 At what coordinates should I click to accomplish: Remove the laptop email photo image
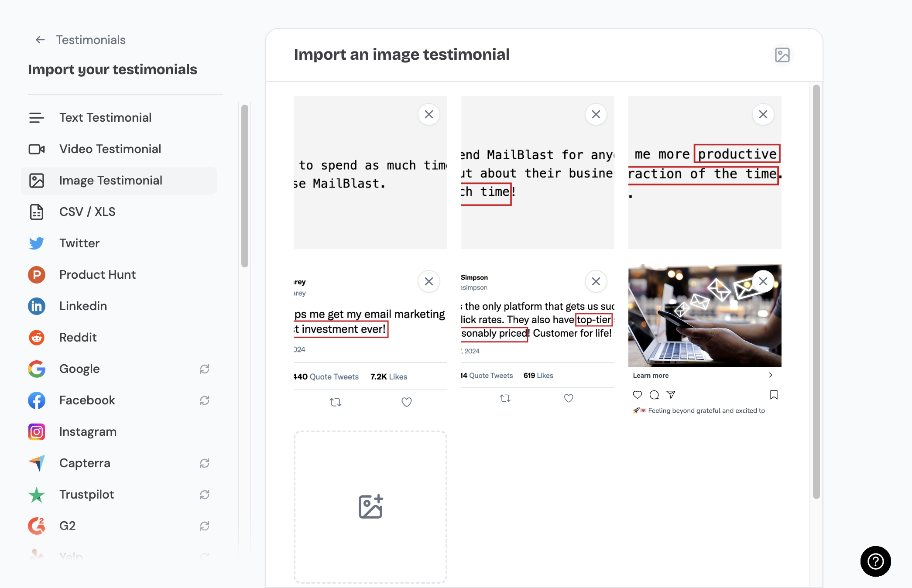[763, 281]
